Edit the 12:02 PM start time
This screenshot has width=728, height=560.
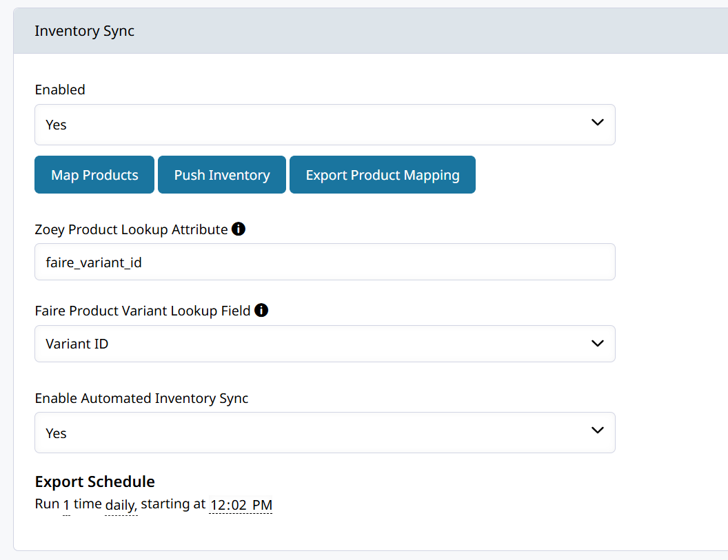pyautogui.click(x=241, y=505)
